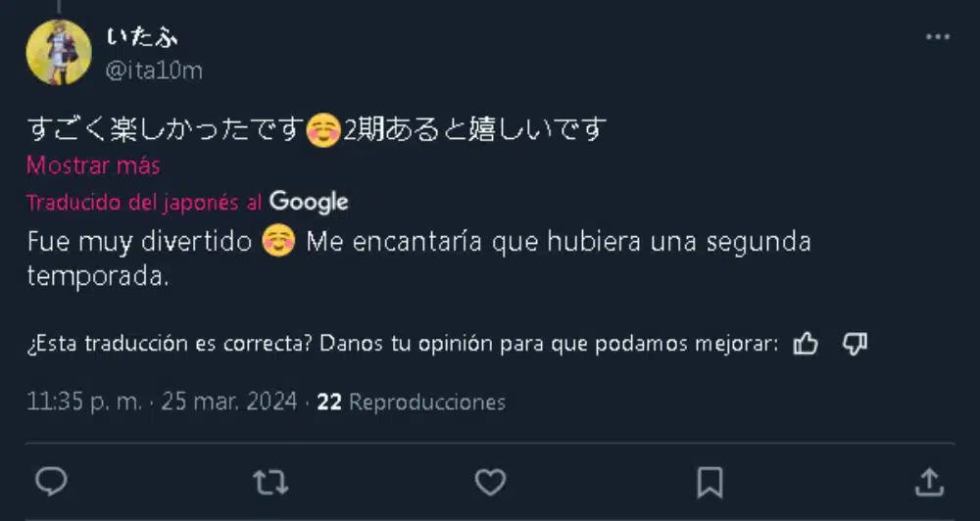
Task: Rate the translation with thumbs down
Action: [x=856, y=344]
